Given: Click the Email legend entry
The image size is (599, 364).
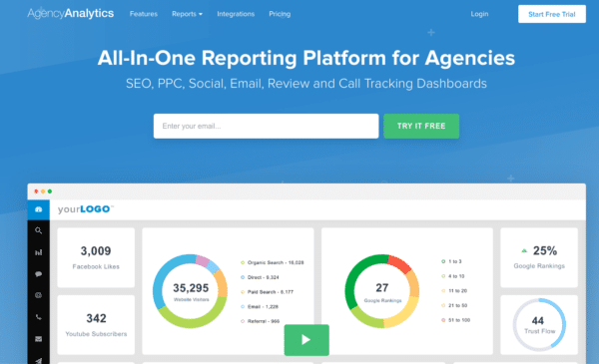Looking at the screenshot, I should 260,306.
